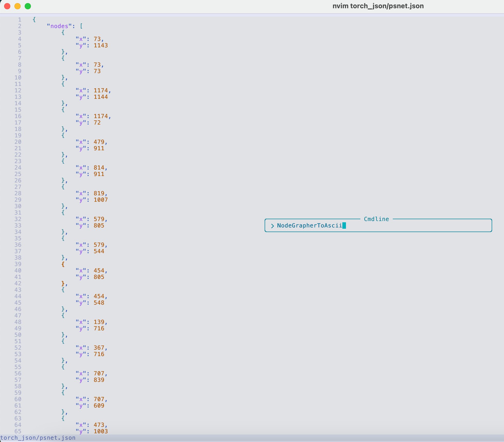Click the green fullscreen window button
This screenshot has width=504, height=442.
[x=28, y=6]
